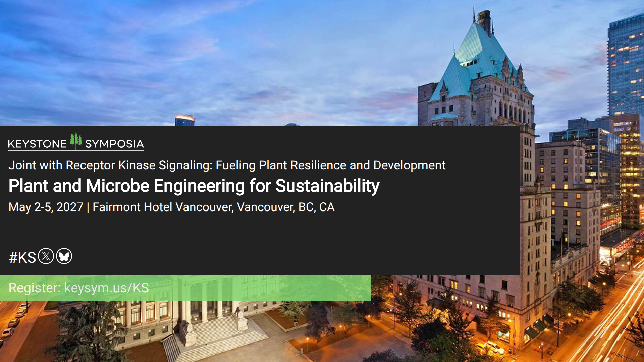This screenshot has width=644, height=362.
Task: Click the green pine trees logo icon
Action: click(76, 142)
